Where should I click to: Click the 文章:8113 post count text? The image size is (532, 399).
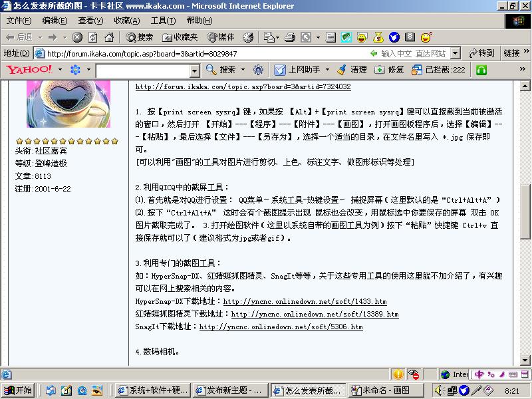point(33,176)
